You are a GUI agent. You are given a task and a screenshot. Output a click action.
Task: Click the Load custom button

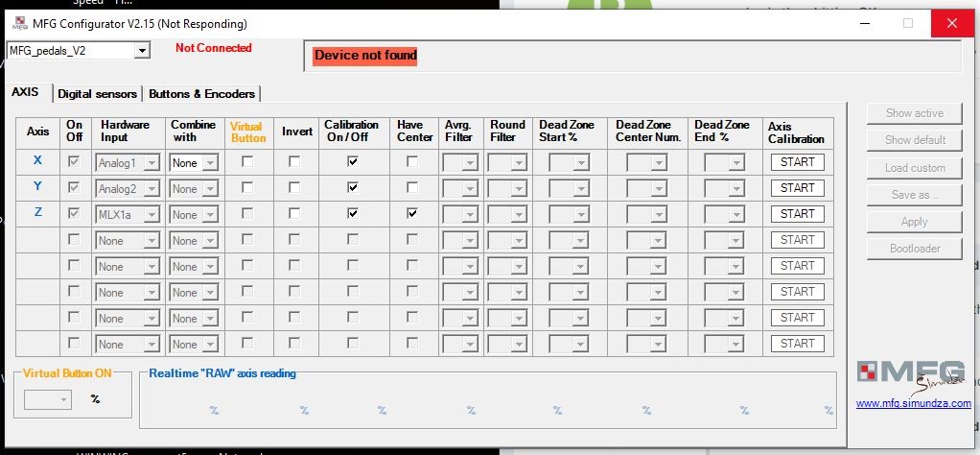pos(915,168)
